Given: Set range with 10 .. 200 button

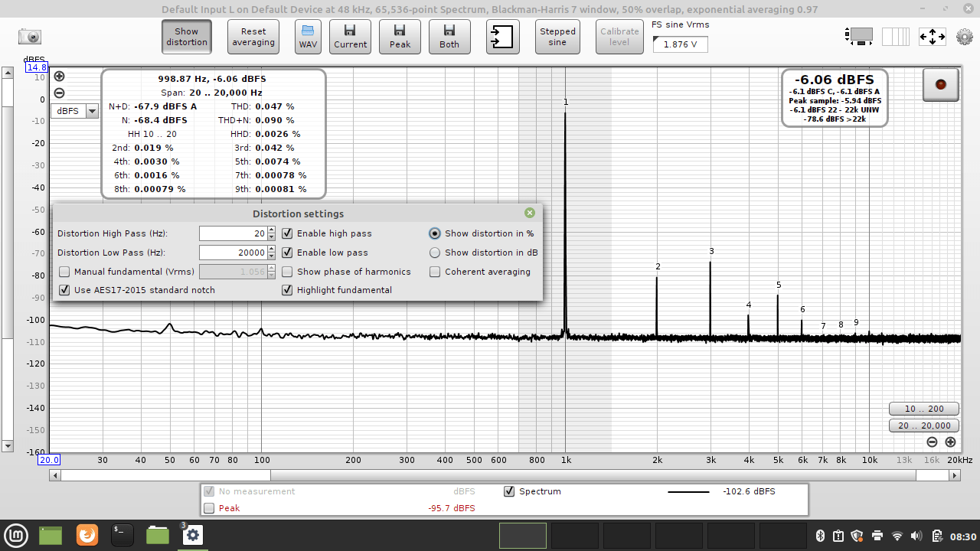Looking at the screenshot, I should [924, 409].
